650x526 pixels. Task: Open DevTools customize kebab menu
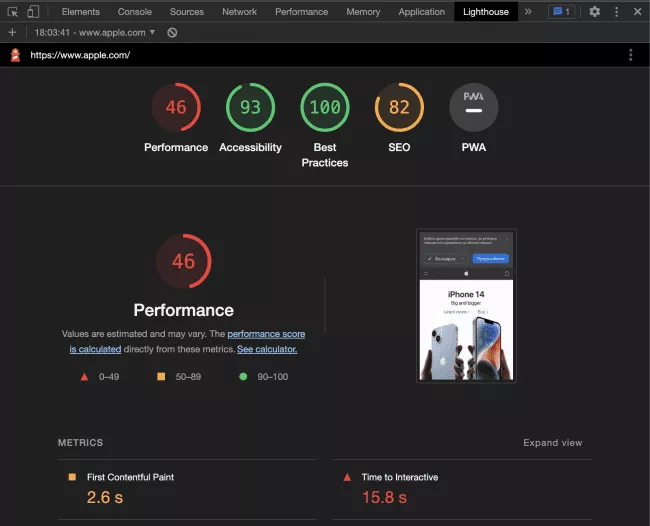click(x=616, y=12)
